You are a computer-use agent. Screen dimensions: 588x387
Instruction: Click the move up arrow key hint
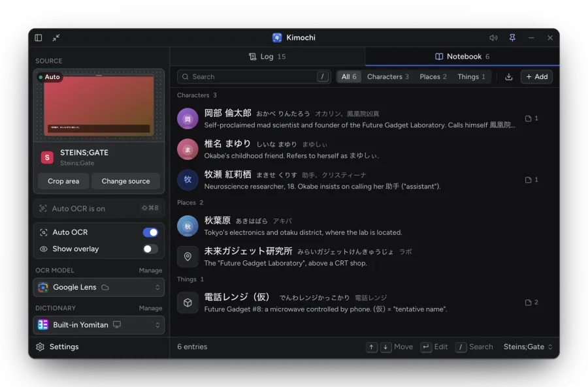371,347
